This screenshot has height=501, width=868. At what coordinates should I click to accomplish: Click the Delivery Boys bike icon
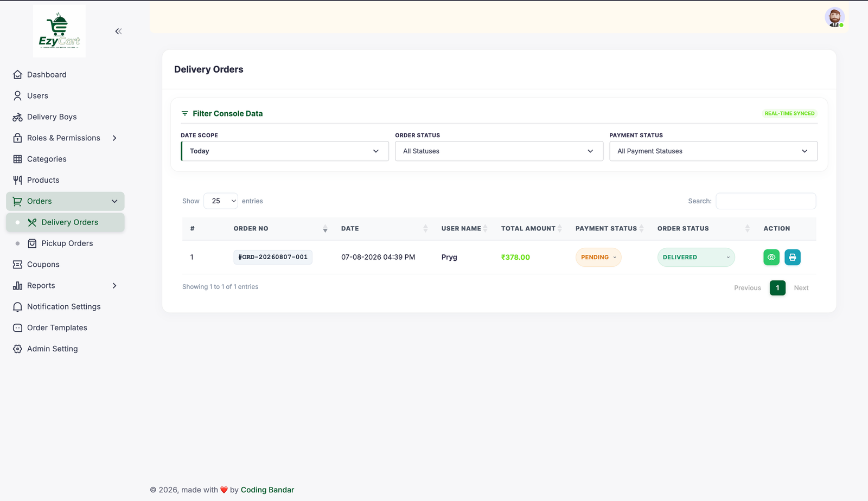[x=17, y=117]
